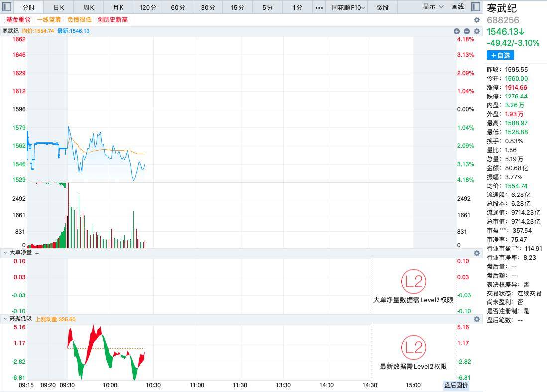Open 大单净量 indicator settings gear

[x=476, y=253]
